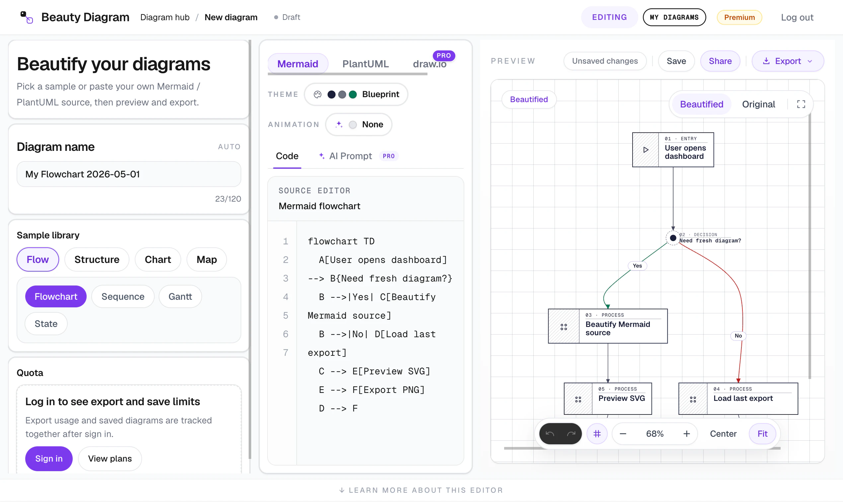The height and width of the screenshot is (504, 843).
Task: Select the Flow sample category
Action: point(38,260)
